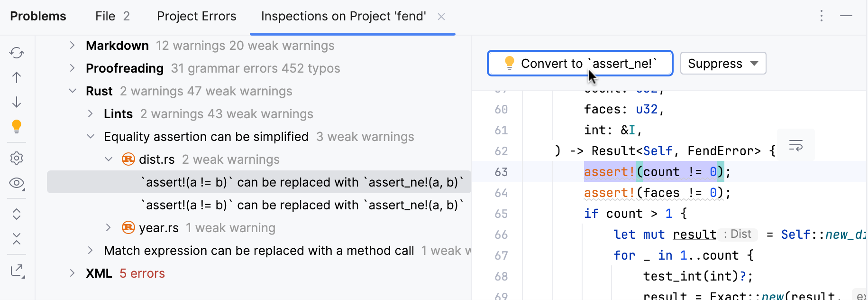The image size is (868, 300).
Task: Open the preview eye icon options
Action: tap(17, 183)
